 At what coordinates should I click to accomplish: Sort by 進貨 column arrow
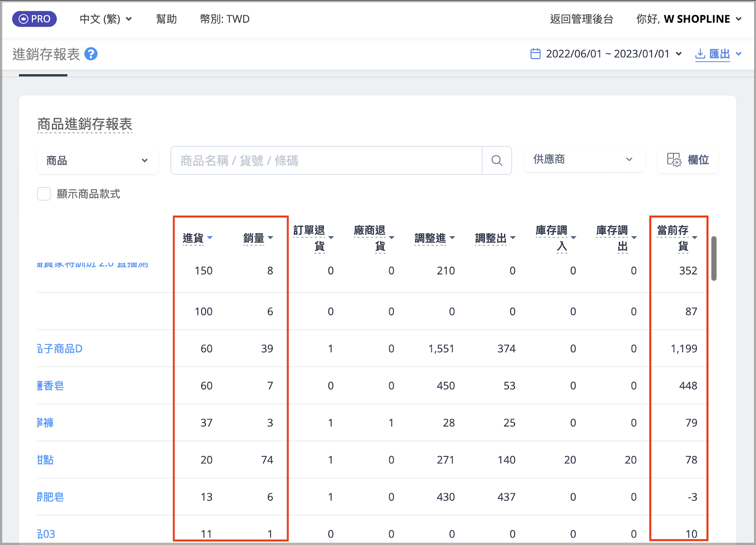[210, 238]
